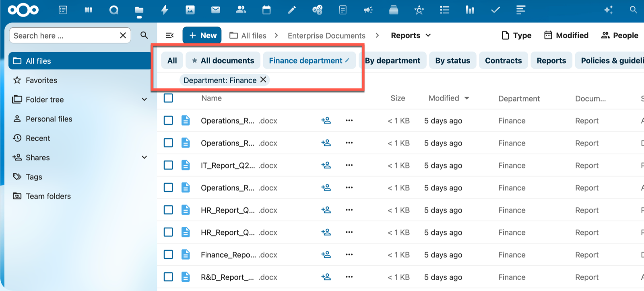Screen dimensions: 644x291
Task: Tick the checkbox beside R&D_Report file
Action: (x=168, y=277)
